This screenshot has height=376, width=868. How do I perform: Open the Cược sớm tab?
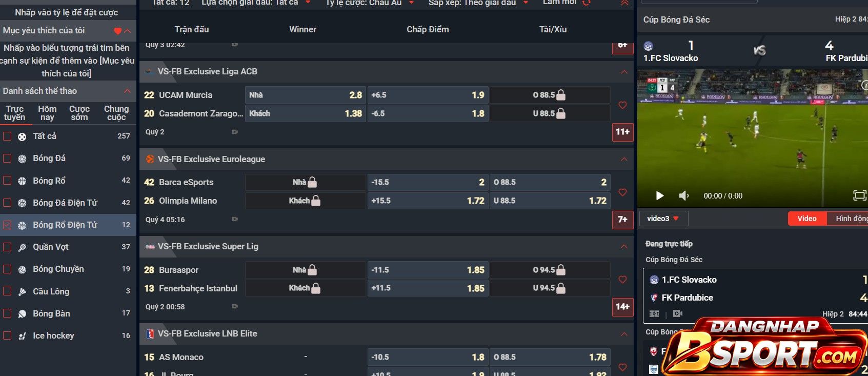[79, 113]
